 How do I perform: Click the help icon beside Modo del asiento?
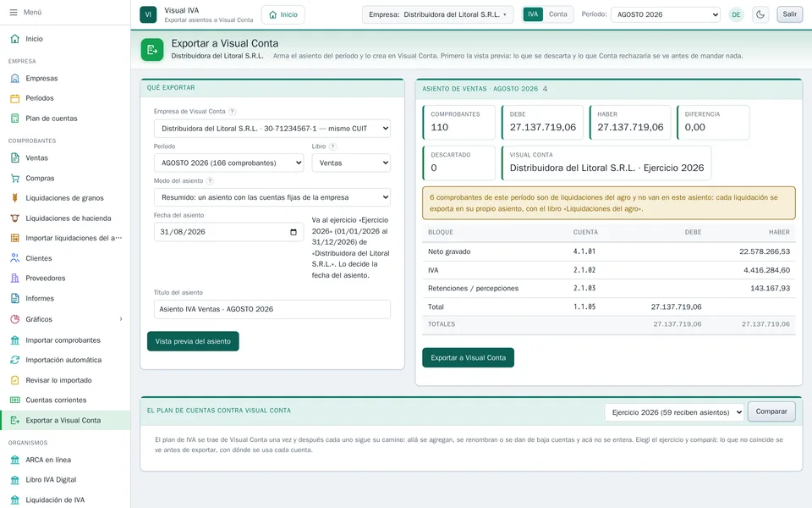[210, 181]
